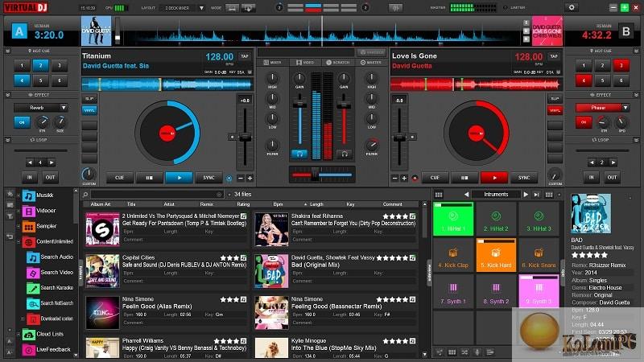Toggle headphone cue for left deck
Viewport: 644px width, 362px height.
pos(299,154)
